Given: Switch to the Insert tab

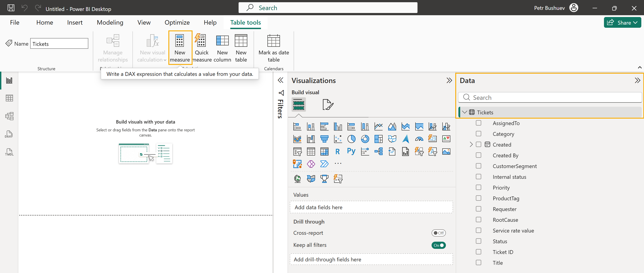Looking at the screenshot, I should (x=75, y=23).
